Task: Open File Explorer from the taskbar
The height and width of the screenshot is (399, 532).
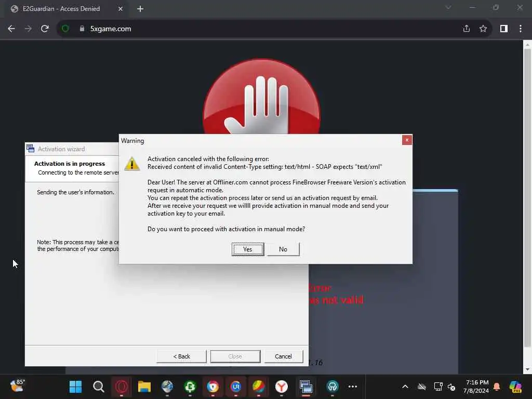Action: [144, 387]
